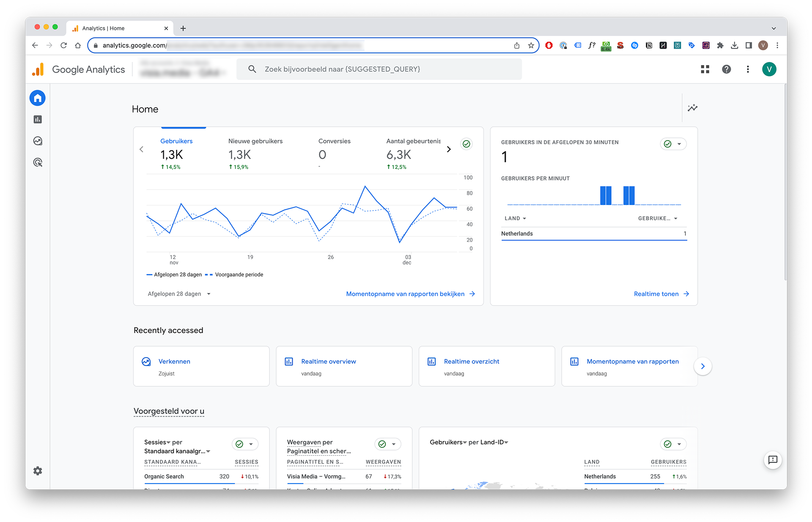Viewport: 812px width, 522px height.
Task: Click check status on realtime card
Action: [668, 144]
